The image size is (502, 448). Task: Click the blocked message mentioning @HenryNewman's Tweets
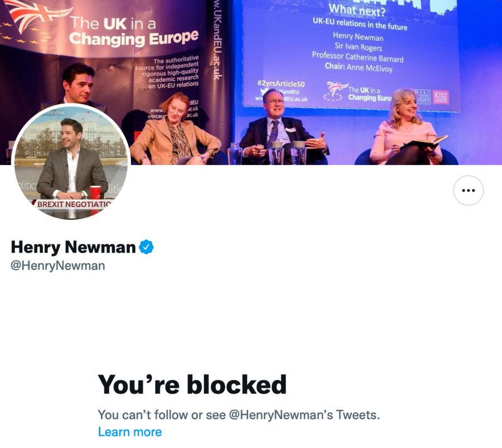tap(239, 415)
